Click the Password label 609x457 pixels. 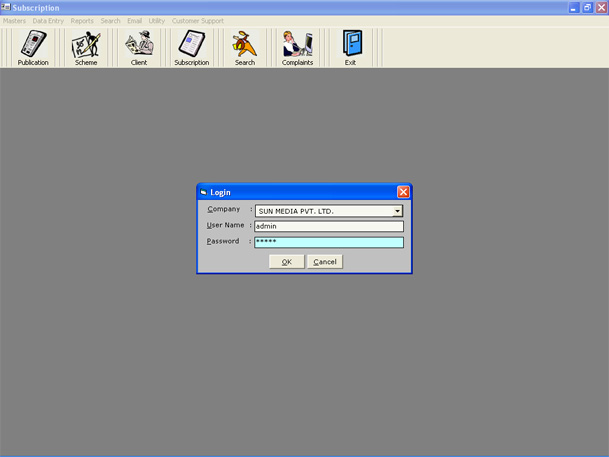coord(223,241)
